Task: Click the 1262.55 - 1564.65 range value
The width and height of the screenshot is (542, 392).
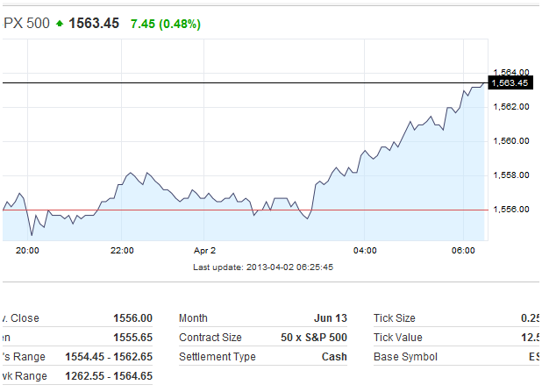Action: pos(107,376)
